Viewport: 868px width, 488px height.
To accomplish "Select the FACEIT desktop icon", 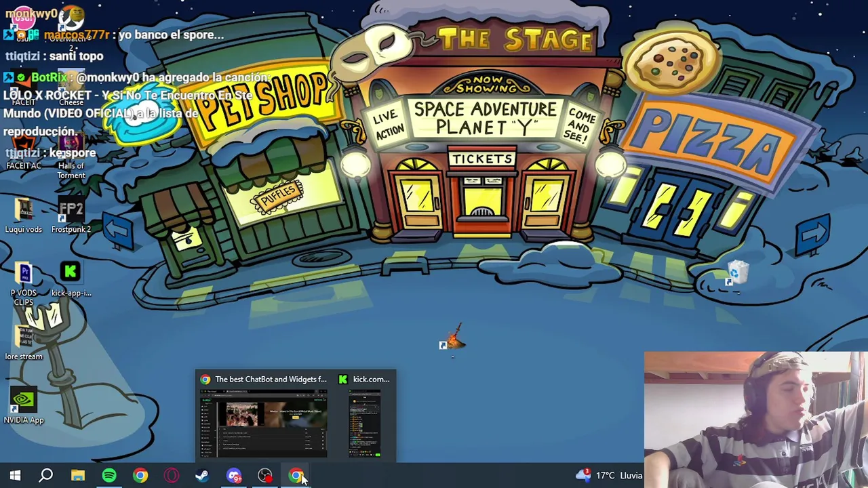I will coord(24,88).
